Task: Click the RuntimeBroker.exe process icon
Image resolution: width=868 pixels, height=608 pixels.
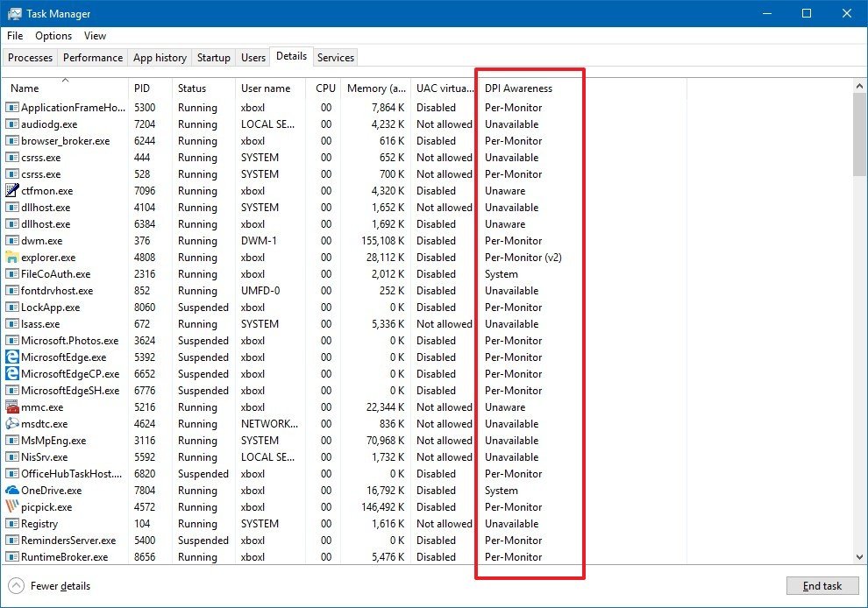Action: coord(11,556)
